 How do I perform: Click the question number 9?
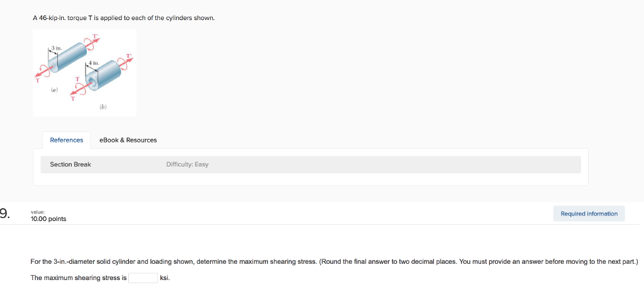pyautogui.click(x=5, y=214)
